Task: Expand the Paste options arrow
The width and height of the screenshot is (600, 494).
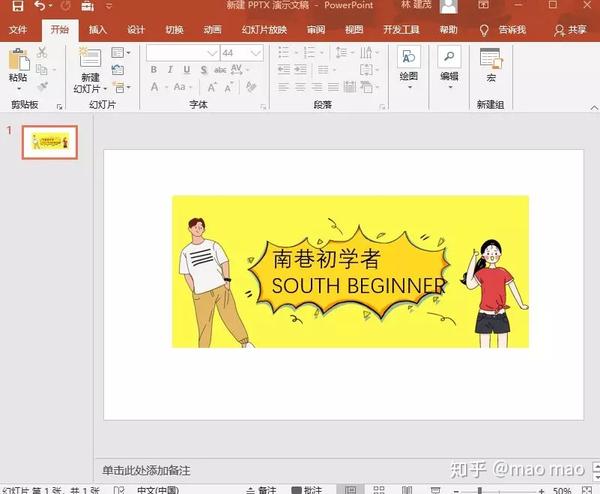Action: 18,89
